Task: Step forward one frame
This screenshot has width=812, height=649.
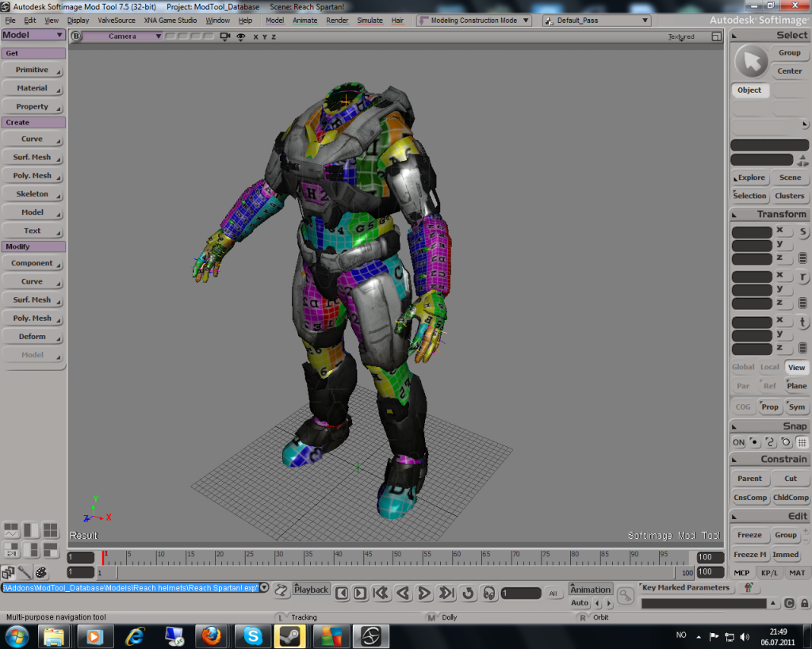Action: pos(360,593)
